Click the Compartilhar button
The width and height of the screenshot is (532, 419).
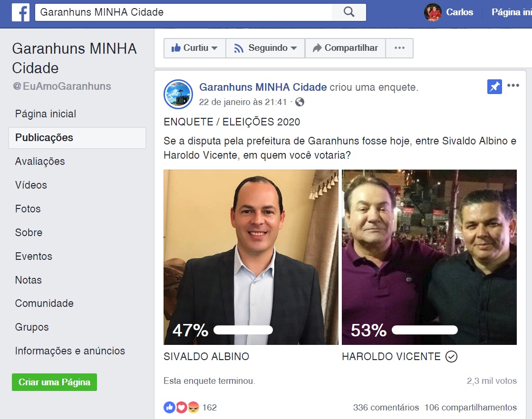pyautogui.click(x=345, y=48)
